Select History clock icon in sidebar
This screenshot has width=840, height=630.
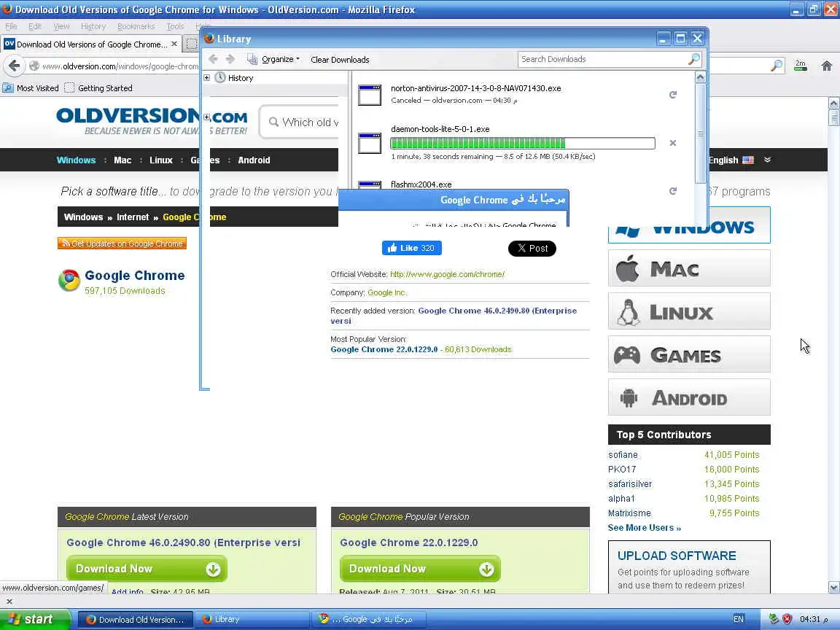220,78
